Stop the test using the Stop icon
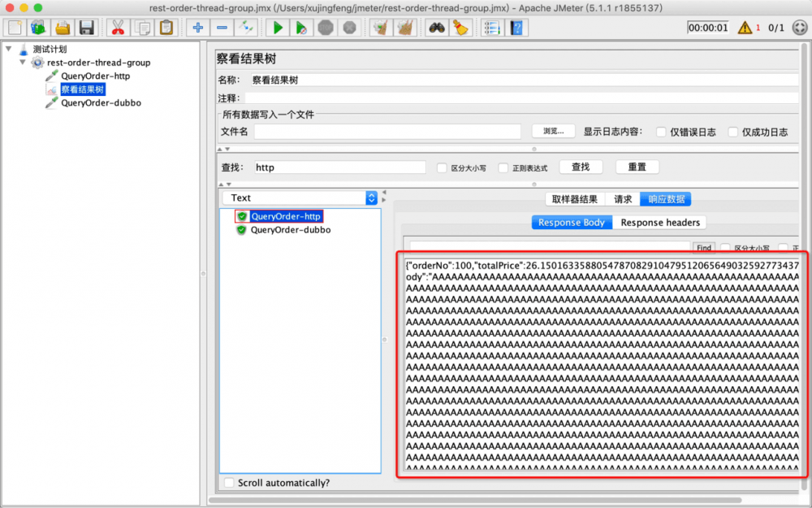Viewport: 812px width, 508px height. pos(326,27)
